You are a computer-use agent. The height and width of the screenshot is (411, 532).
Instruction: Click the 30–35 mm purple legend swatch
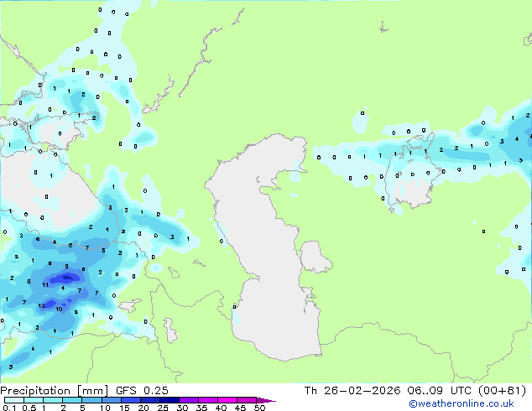click(189, 400)
